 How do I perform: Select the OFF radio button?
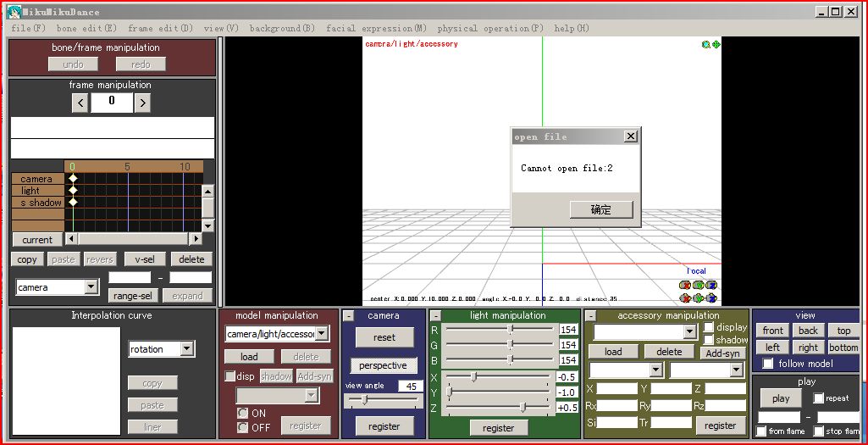[242, 427]
